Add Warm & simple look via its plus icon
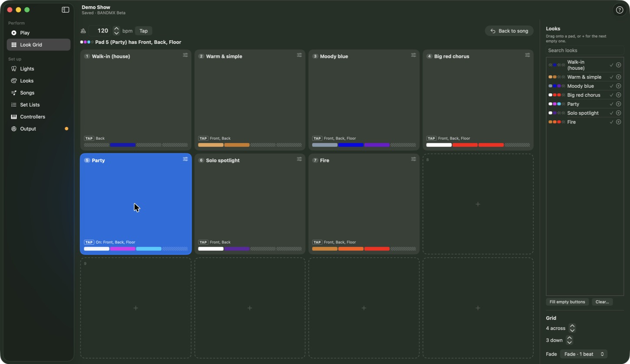The width and height of the screenshot is (630, 364). coord(618,77)
